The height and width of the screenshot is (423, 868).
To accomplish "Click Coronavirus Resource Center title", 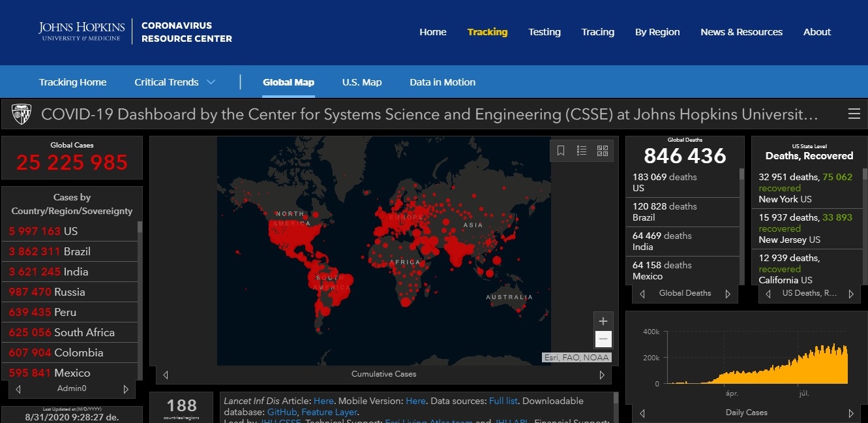I will (187, 32).
